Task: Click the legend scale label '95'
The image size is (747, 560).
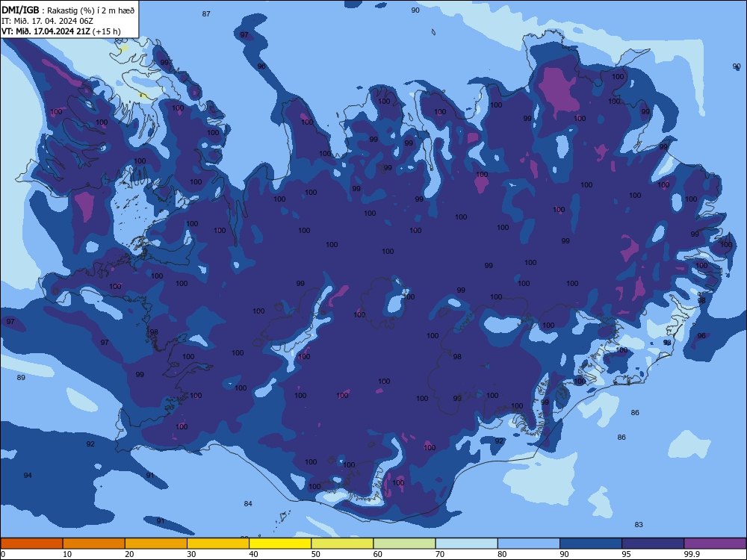Action: [x=626, y=554]
